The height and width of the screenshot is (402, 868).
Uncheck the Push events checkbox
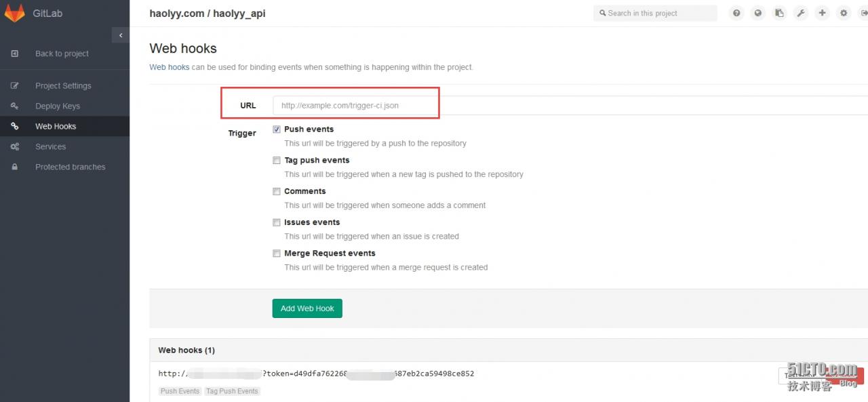point(277,129)
